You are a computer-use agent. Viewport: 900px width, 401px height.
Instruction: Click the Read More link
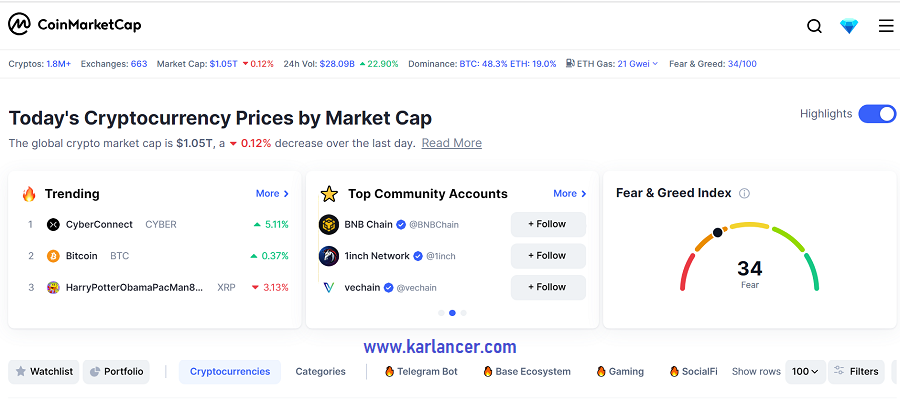(x=452, y=143)
